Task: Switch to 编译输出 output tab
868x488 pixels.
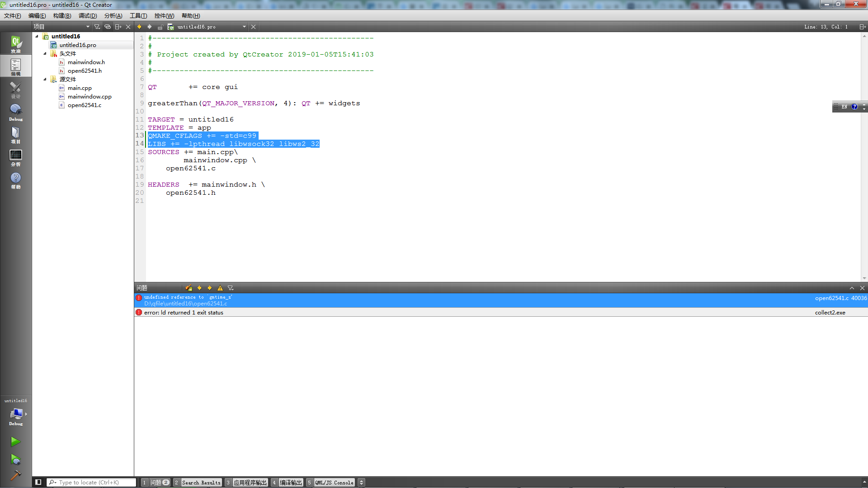Action: pos(290,483)
